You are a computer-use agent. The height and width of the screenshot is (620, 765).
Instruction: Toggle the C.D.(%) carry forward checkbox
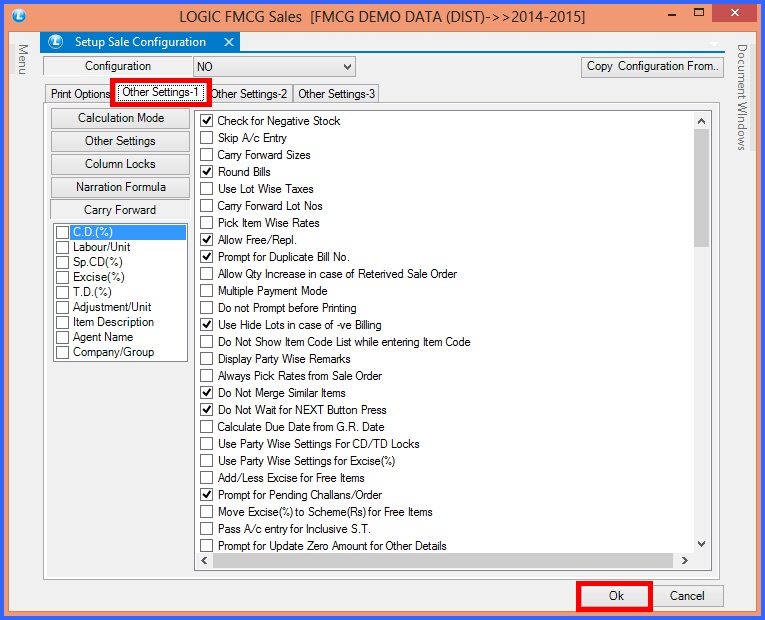pyautogui.click(x=62, y=232)
